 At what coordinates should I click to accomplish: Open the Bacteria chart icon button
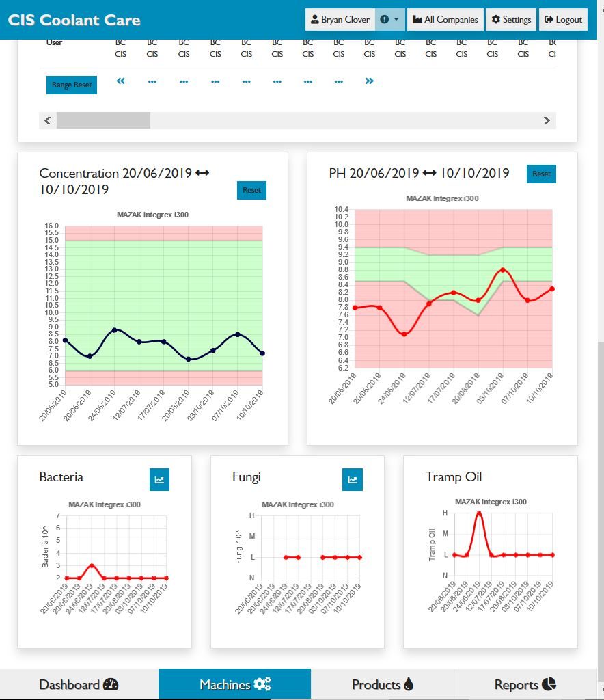coord(159,479)
